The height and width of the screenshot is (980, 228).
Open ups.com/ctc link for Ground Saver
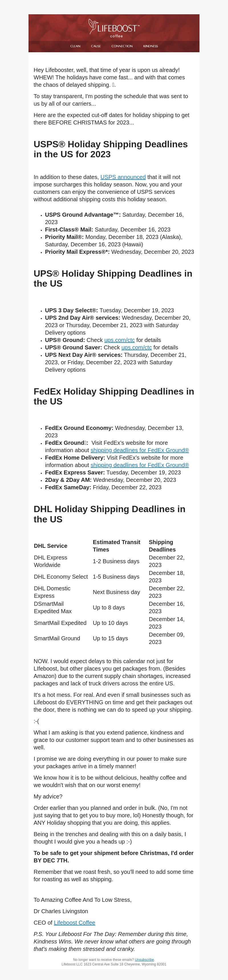[x=137, y=347]
